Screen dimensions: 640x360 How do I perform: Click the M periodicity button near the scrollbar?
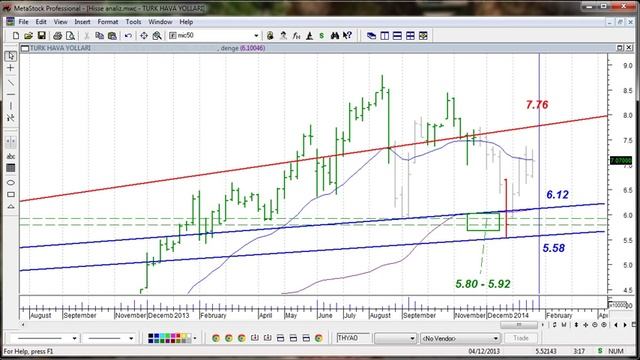pos(564,325)
